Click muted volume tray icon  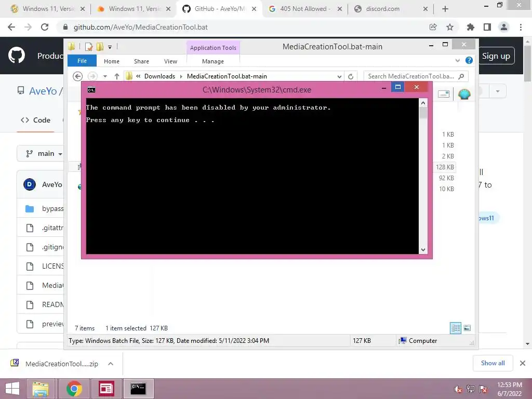tap(458, 389)
